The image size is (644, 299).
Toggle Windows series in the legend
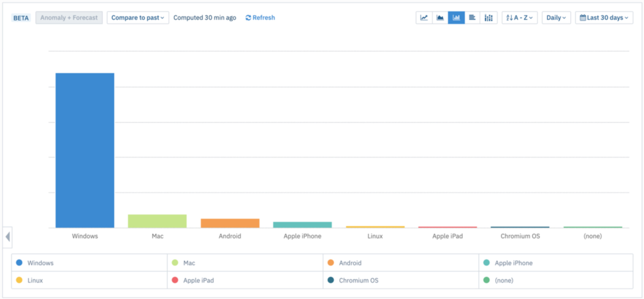point(40,263)
